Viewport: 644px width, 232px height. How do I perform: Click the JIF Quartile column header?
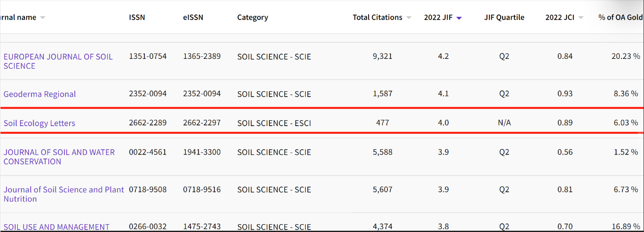(x=504, y=18)
